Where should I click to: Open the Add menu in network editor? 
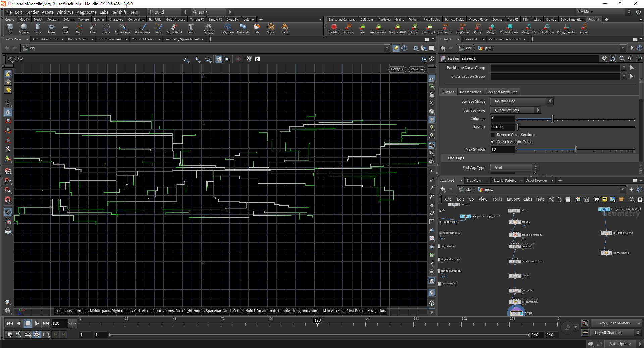tap(448, 199)
